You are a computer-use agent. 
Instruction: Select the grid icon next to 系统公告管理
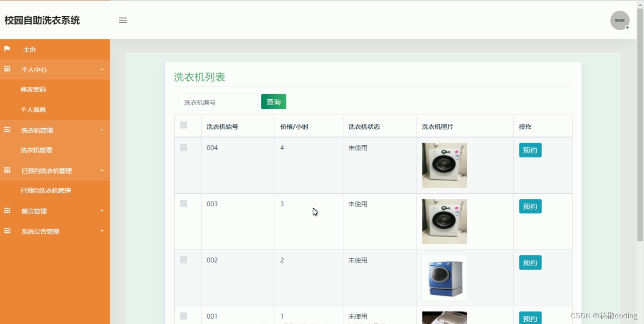pos(7,231)
